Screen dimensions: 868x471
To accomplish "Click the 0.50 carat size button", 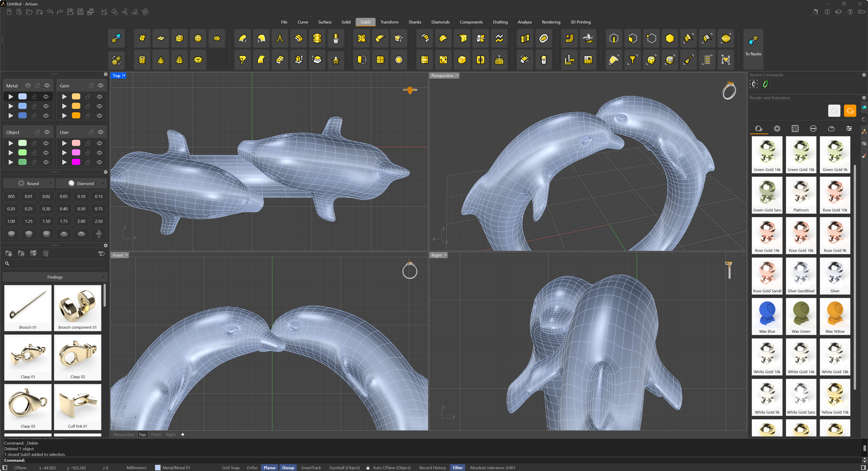I will 81,209.
